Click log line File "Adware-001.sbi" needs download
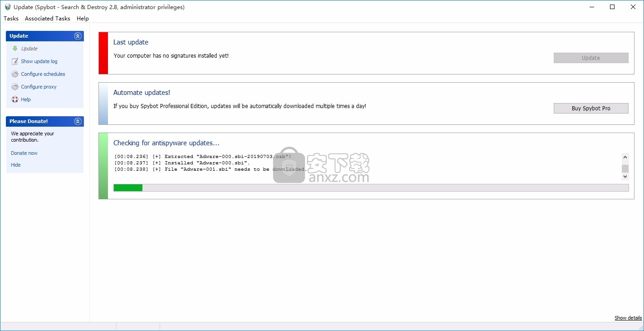Viewport: 644px width, 331px height. click(211, 169)
